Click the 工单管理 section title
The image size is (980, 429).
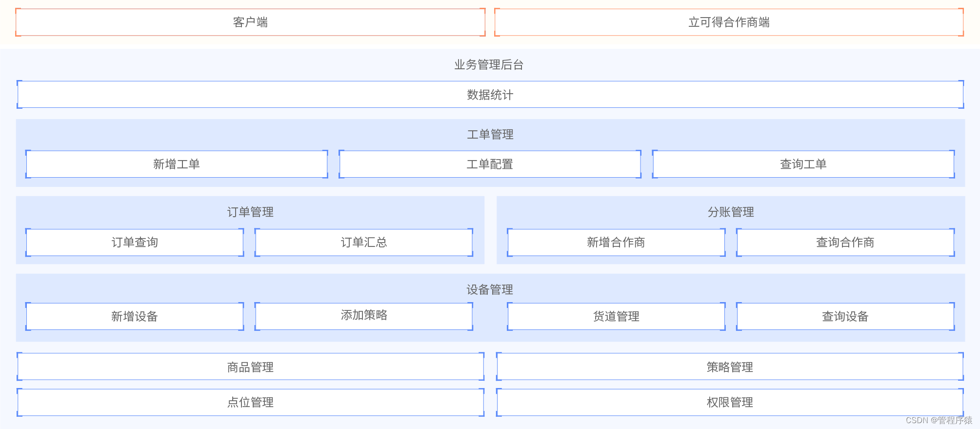tap(490, 134)
